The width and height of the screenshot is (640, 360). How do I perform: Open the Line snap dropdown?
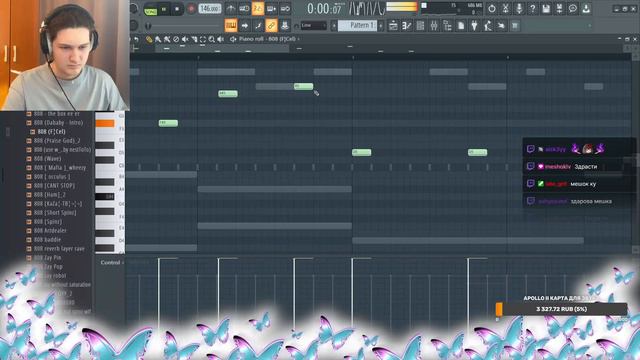pyautogui.click(x=313, y=26)
